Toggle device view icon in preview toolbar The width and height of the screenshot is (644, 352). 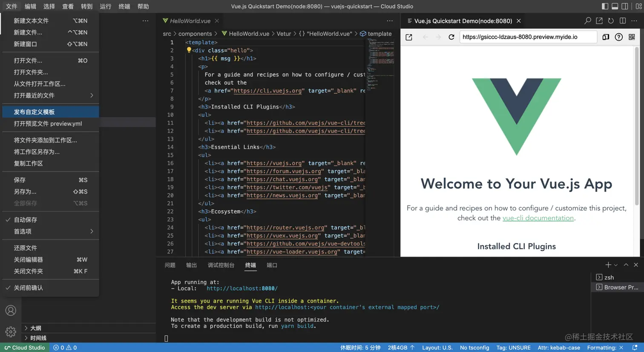pos(606,37)
